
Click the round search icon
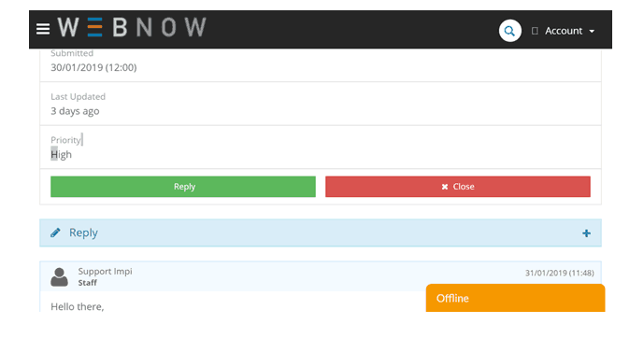tap(509, 31)
